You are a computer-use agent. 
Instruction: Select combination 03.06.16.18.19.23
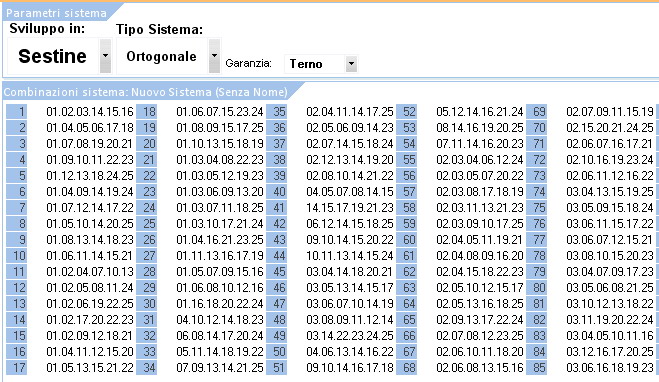(x=610, y=368)
